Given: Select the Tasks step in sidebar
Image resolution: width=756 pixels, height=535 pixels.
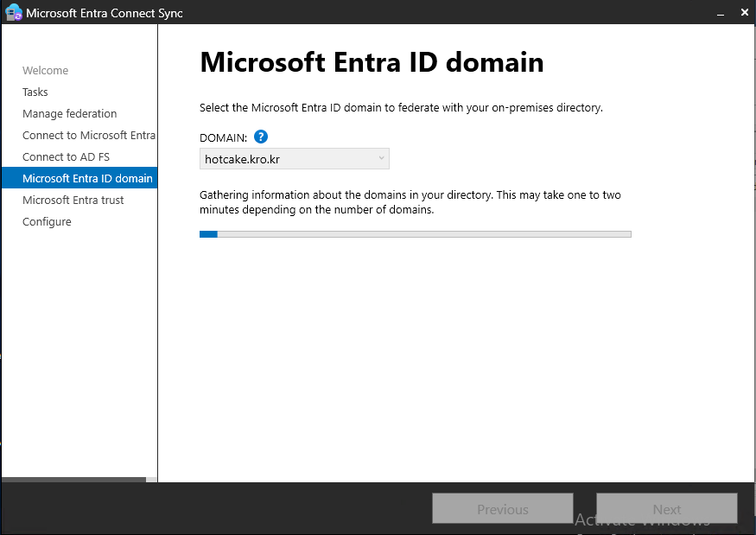Looking at the screenshot, I should click(x=35, y=92).
